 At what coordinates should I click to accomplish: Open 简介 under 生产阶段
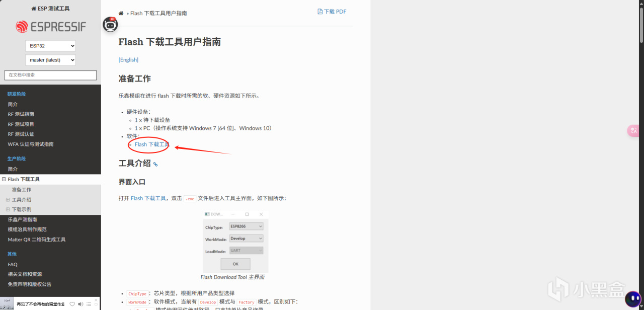point(13,169)
